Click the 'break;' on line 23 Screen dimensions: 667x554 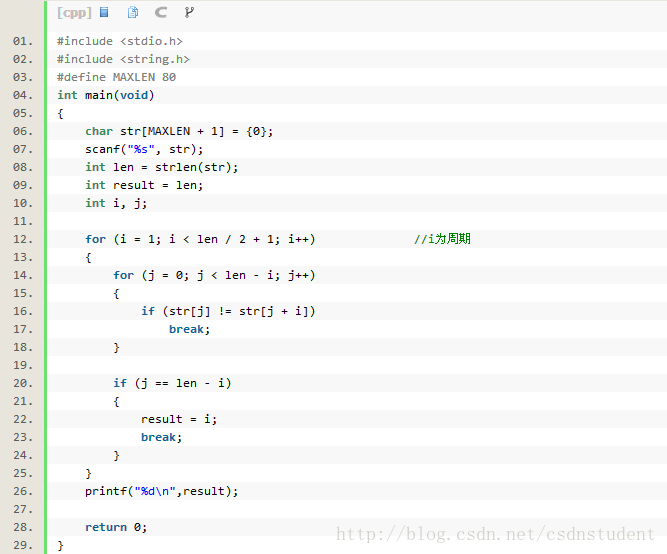pyautogui.click(x=162, y=437)
